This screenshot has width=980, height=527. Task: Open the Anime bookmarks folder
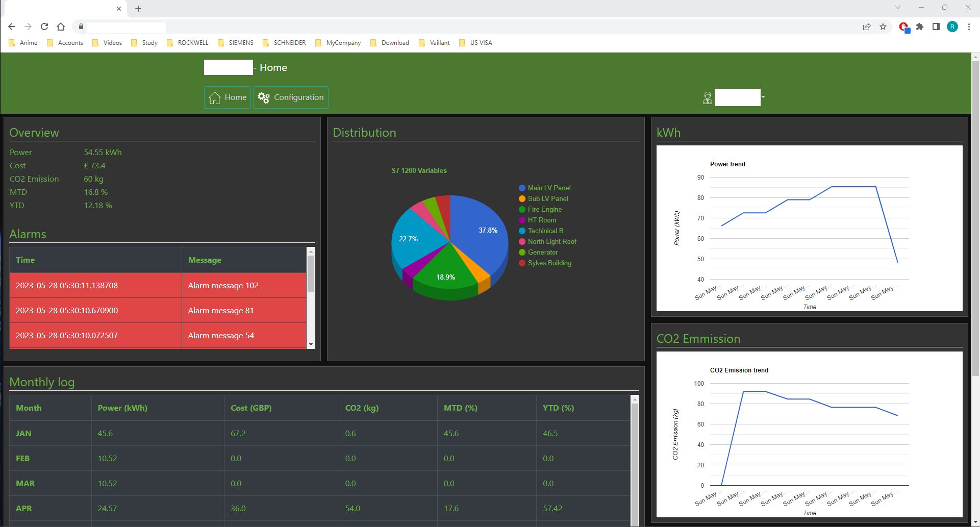23,43
